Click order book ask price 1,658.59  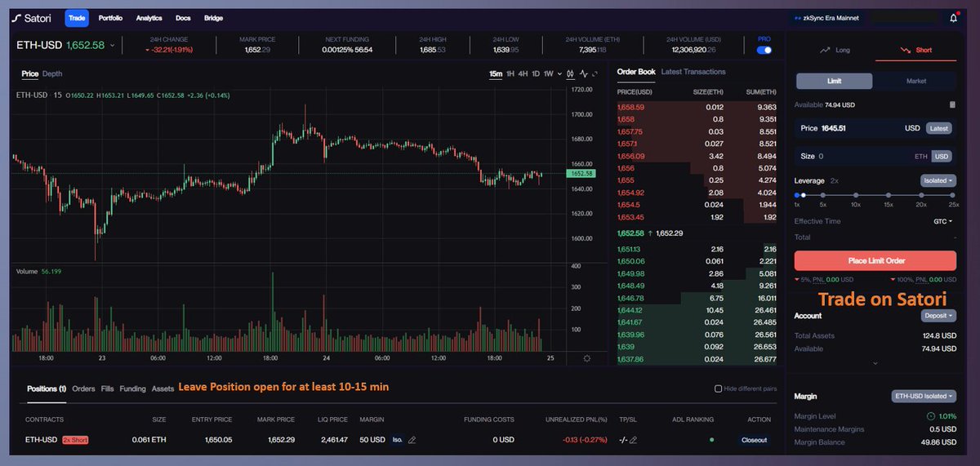pos(631,107)
